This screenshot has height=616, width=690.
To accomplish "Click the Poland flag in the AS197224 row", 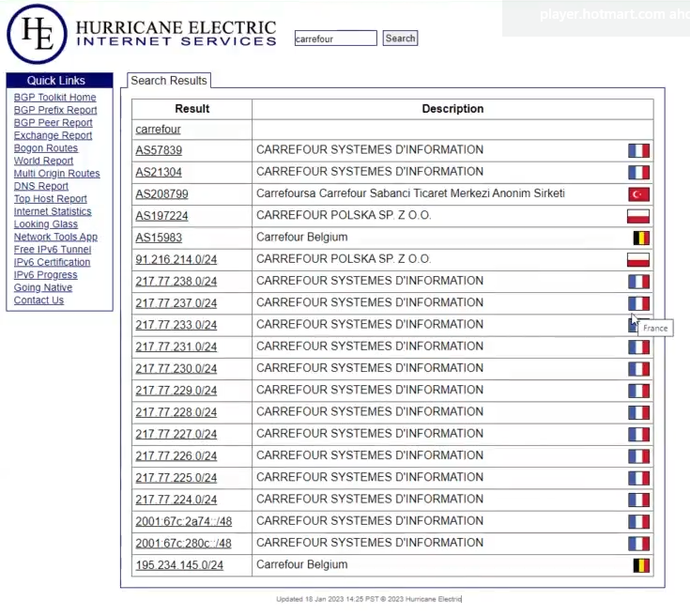I will (638, 216).
